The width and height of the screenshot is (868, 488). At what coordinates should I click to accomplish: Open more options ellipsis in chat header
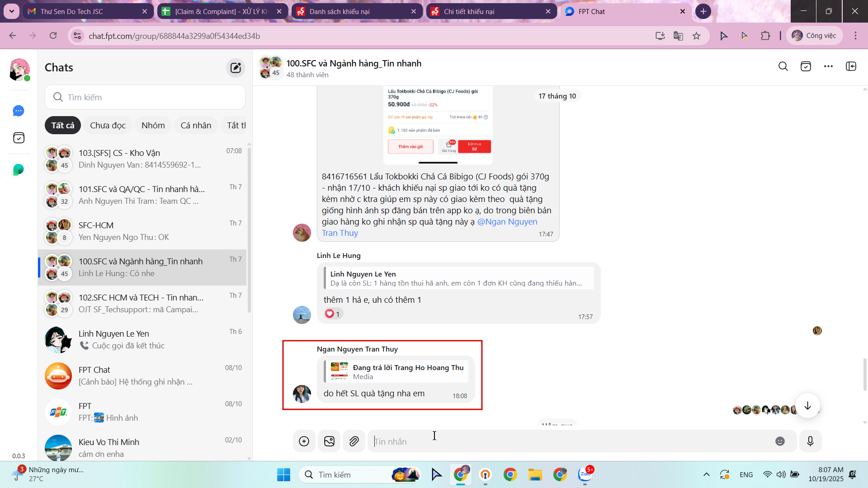[828, 66]
